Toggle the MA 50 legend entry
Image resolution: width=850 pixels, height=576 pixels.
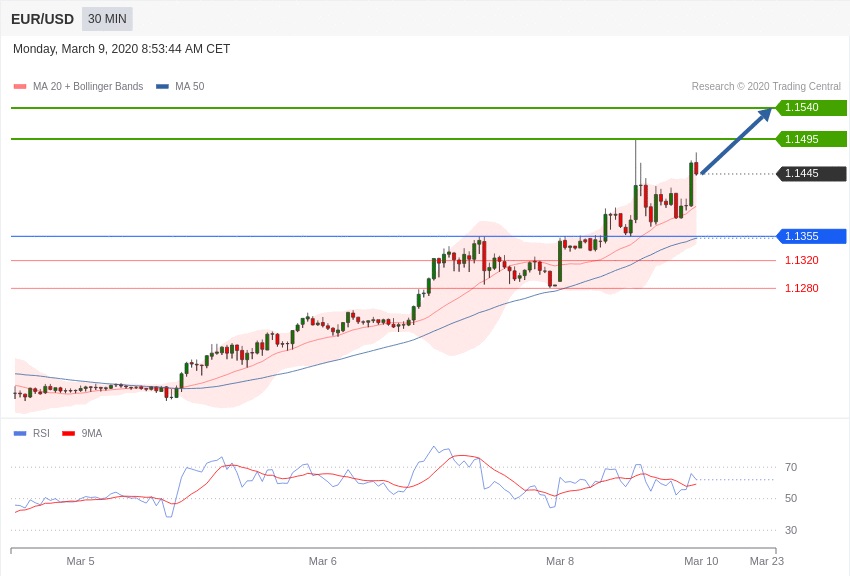pos(189,87)
